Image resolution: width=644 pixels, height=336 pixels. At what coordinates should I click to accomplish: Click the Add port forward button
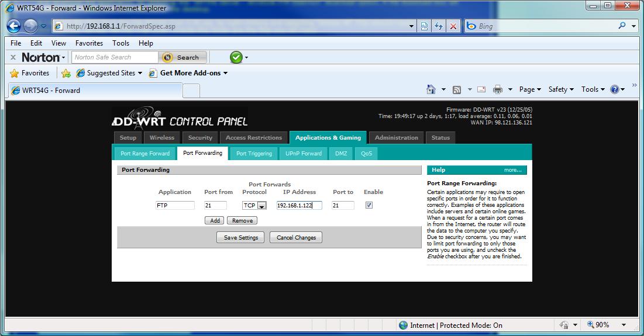[215, 220]
